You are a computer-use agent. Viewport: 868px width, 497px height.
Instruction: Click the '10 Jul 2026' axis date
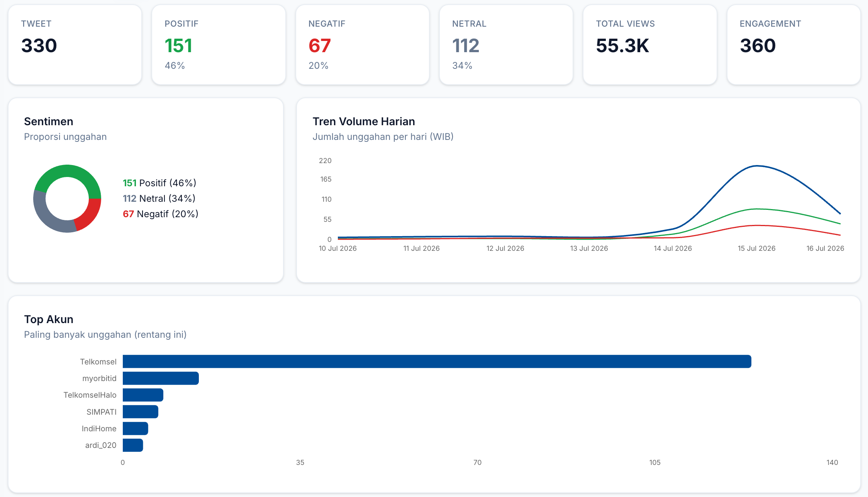(x=338, y=248)
